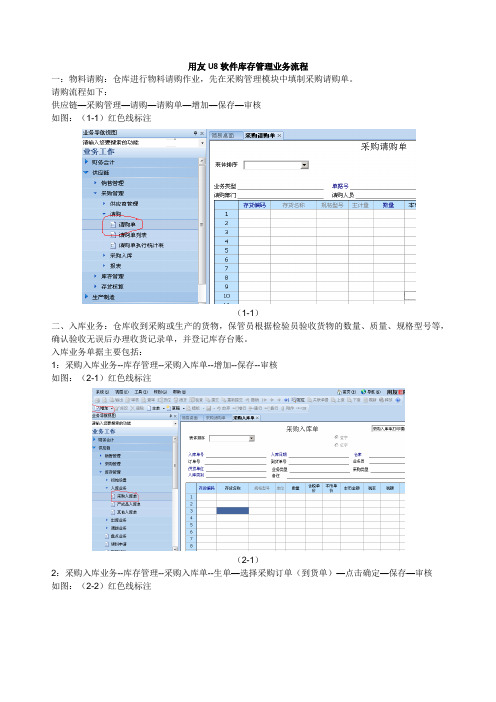The width and height of the screenshot is (496, 702).
Task: Click 入库日期 field on 采购入库单
Action: [319, 454]
